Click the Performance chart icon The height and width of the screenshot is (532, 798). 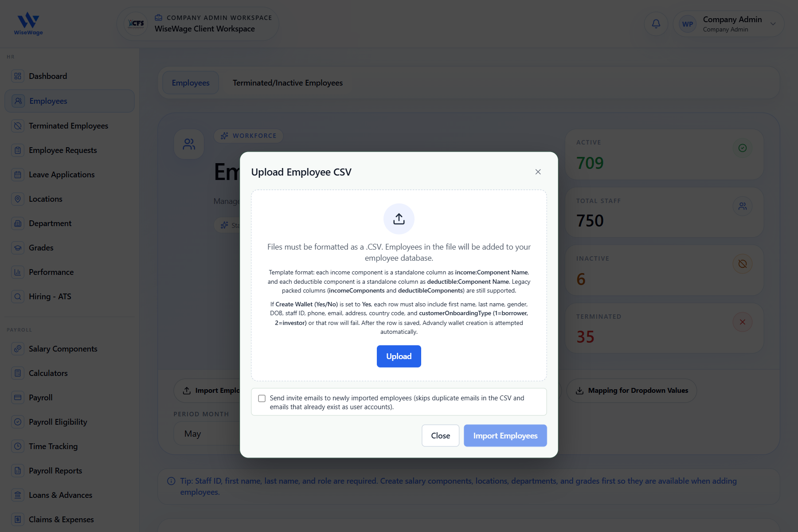[x=18, y=272]
